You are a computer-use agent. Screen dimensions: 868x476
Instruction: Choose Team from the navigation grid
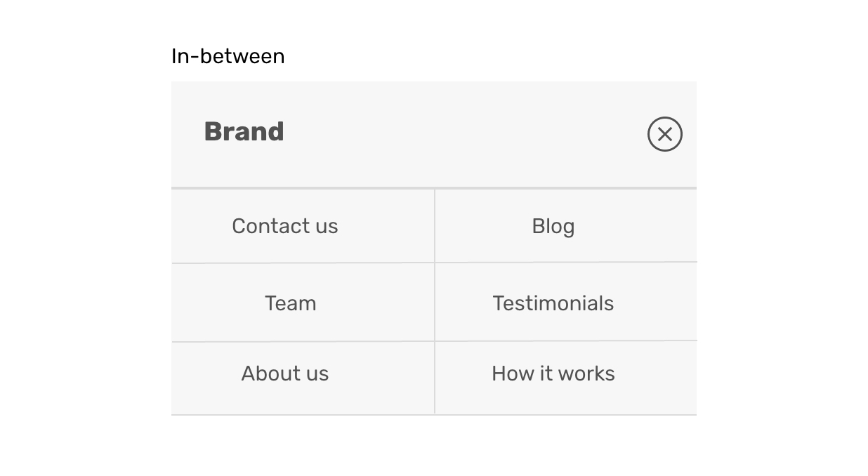point(290,303)
